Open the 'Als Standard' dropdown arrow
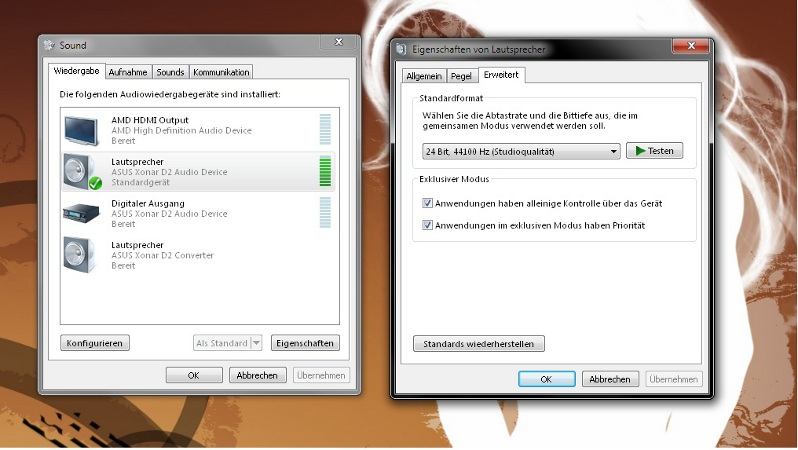This screenshot has width=798, height=450. click(256, 343)
